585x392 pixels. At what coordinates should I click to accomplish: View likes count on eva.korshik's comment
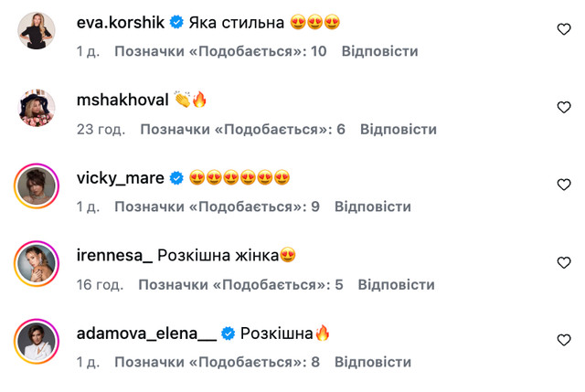click(220, 51)
